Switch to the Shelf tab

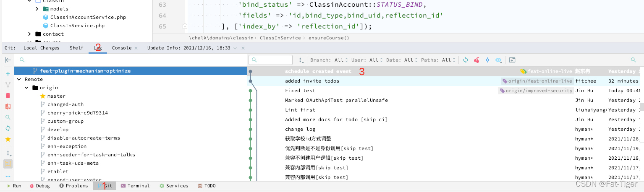pyautogui.click(x=76, y=48)
